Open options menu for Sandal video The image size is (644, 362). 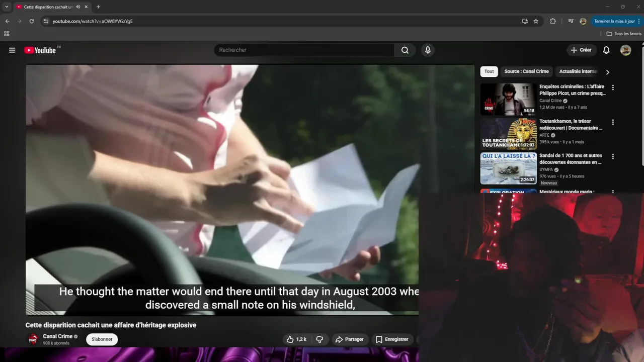613,156
